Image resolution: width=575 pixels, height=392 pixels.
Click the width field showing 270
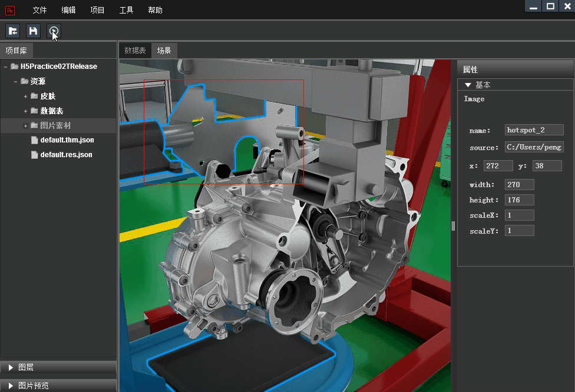click(x=519, y=184)
